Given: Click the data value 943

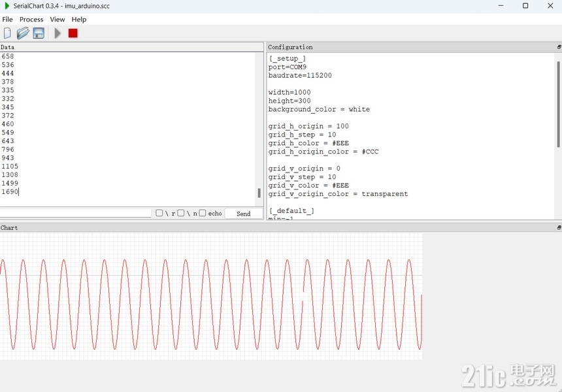Looking at the screenshot, I should pyautogui.click(x=8, y=158).
